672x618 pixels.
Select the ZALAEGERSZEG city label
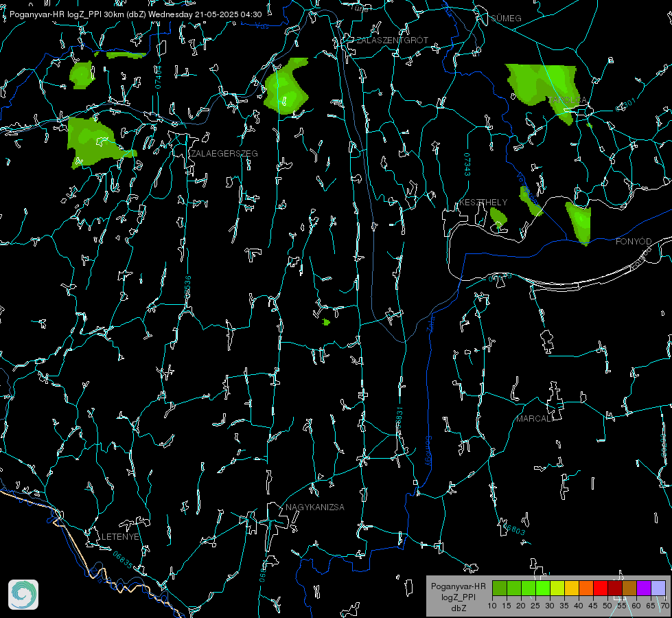pyautogui.click(x=224, y=154)
